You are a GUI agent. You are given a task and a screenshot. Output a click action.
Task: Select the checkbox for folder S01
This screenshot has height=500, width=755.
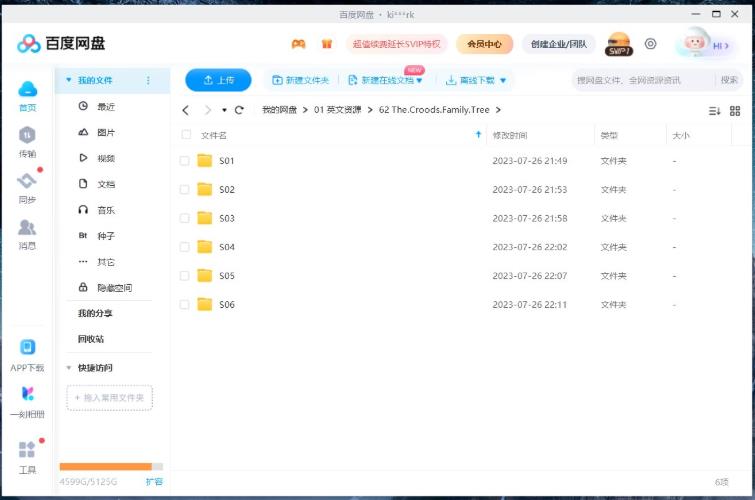tap(184, 160)
